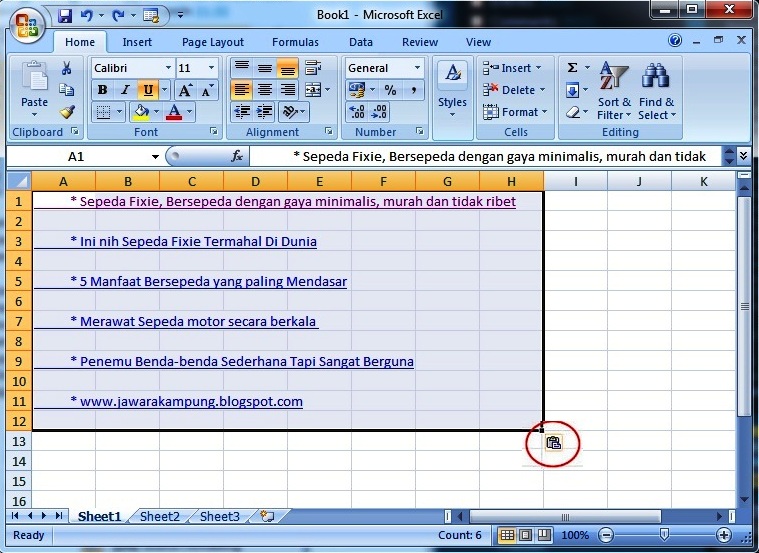Activate the Format Painter brush
Screen dimensions: 759x553
coord(67,112)
